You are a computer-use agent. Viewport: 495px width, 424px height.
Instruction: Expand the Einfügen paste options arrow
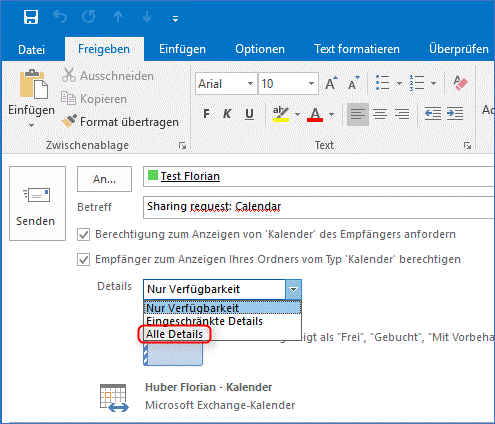pos(31,125)
